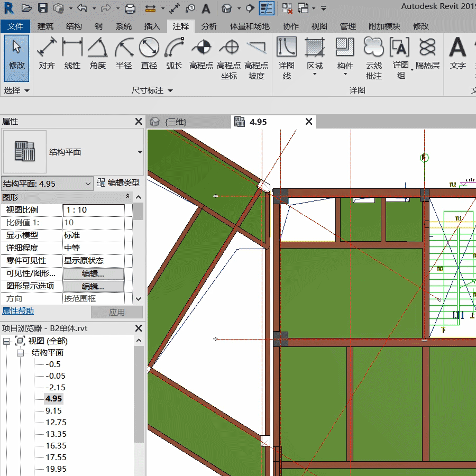Expand the 尺寸标注 panel dropdown

170,90
